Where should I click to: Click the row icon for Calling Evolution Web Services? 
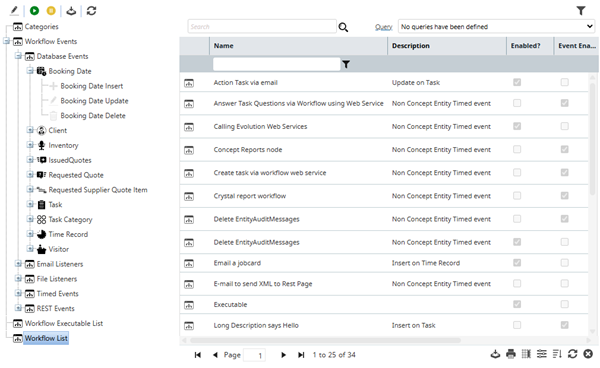189,127
